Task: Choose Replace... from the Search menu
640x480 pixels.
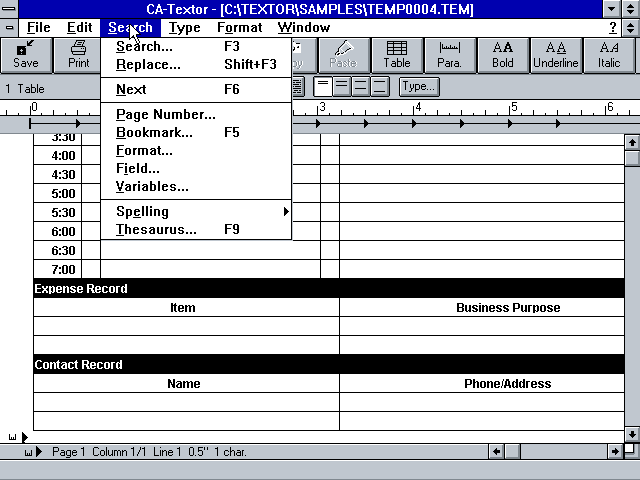Action: click(196, 64)
